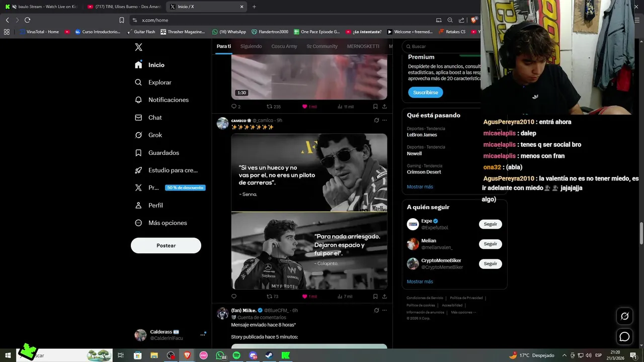Reply to the camico Senna post

pos(234,297)
